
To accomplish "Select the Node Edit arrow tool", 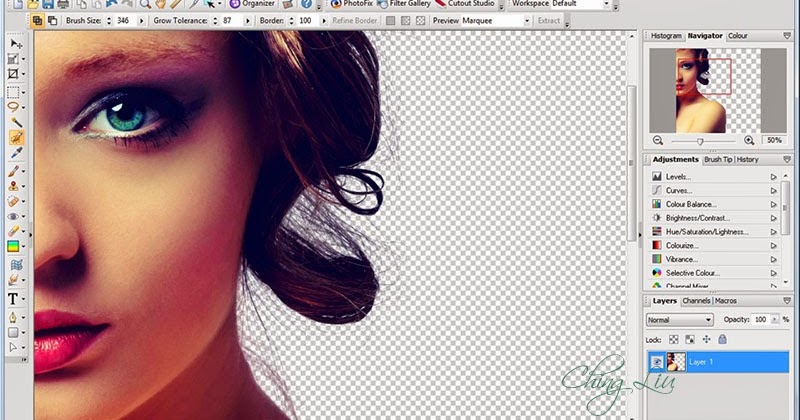I will click(13, 348).
